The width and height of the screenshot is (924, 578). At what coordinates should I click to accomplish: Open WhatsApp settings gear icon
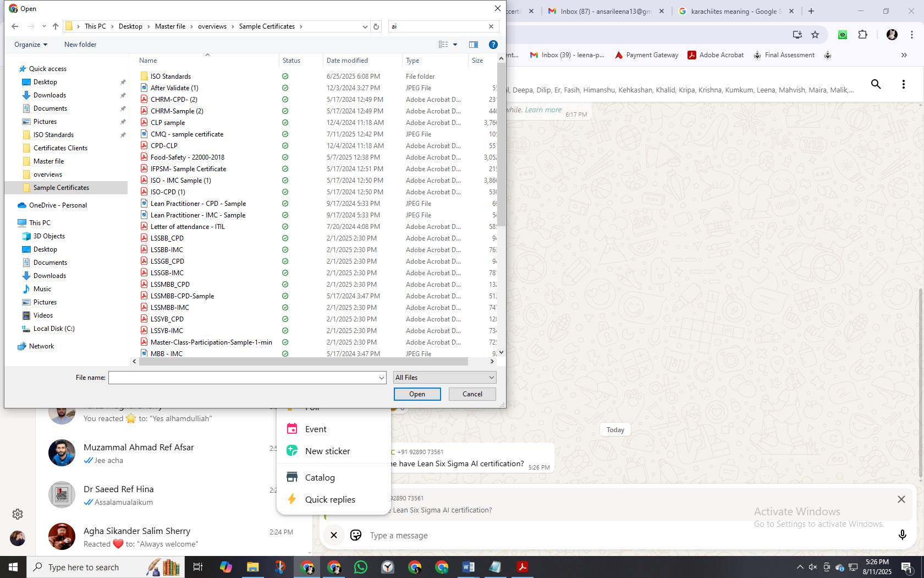[x=18, y=514]
